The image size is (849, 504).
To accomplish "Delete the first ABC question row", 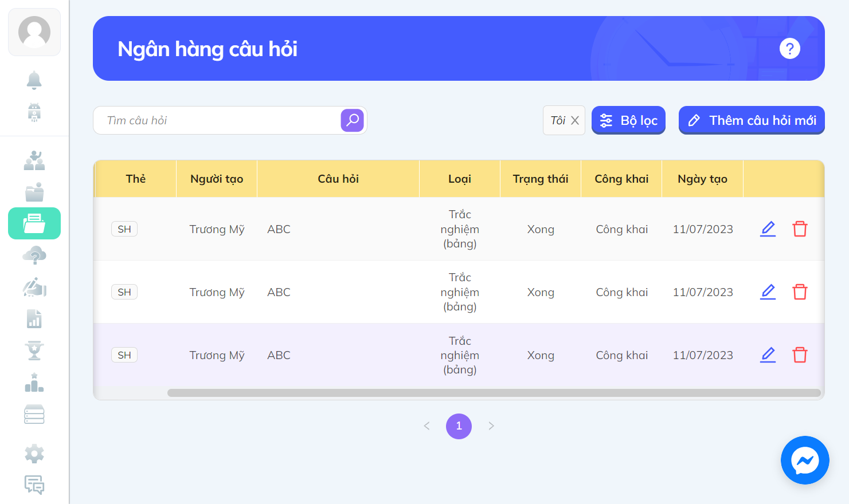I will point(800,229).
